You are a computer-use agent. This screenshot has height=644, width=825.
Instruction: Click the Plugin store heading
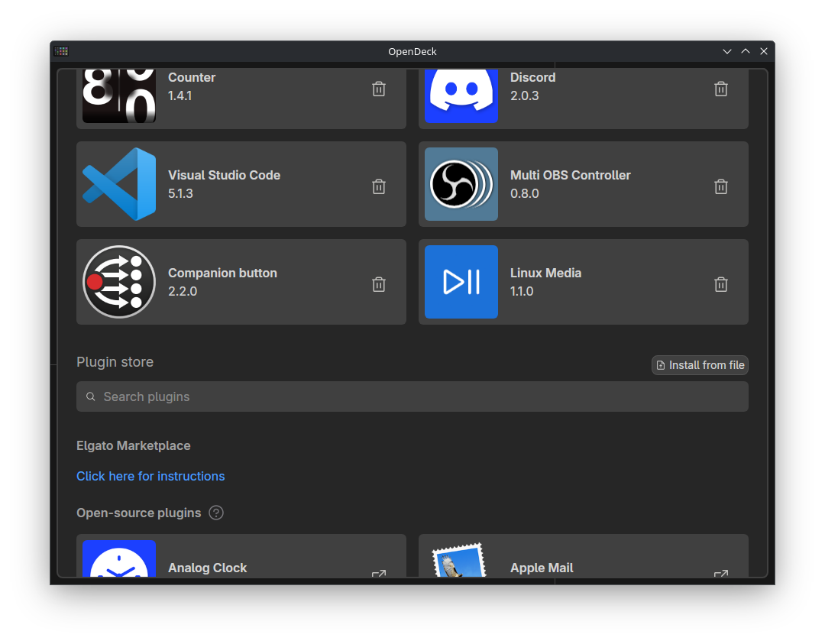(115, 362)
